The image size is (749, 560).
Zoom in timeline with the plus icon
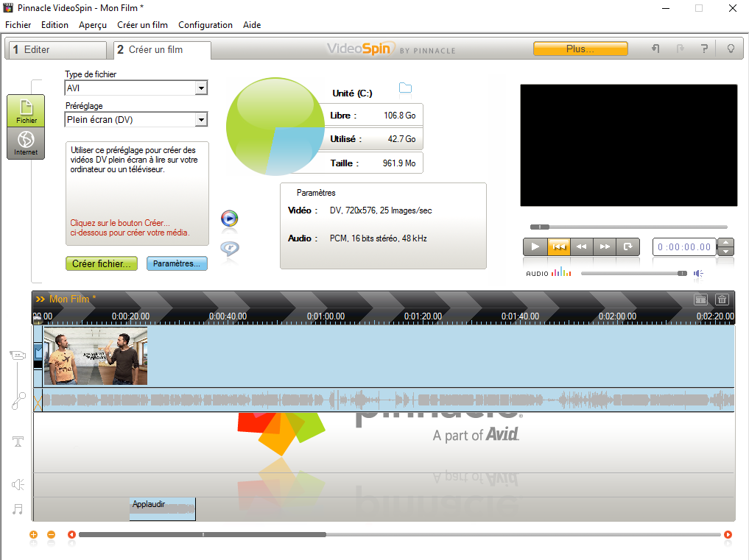[x=33, y=535]
